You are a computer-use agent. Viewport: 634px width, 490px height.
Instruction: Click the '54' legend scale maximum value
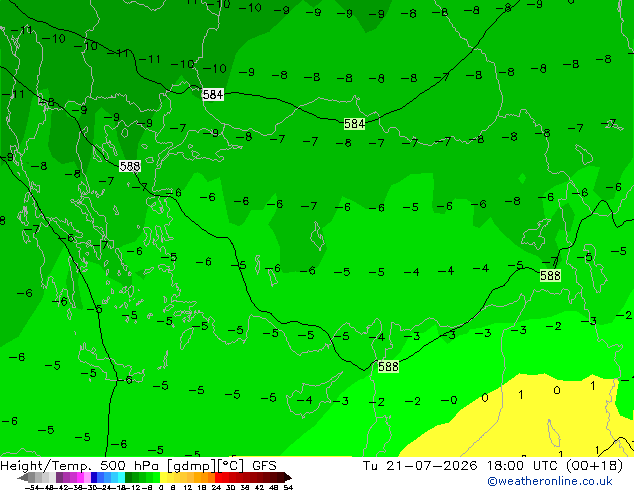pyautogui.click(x=289, y=488)
